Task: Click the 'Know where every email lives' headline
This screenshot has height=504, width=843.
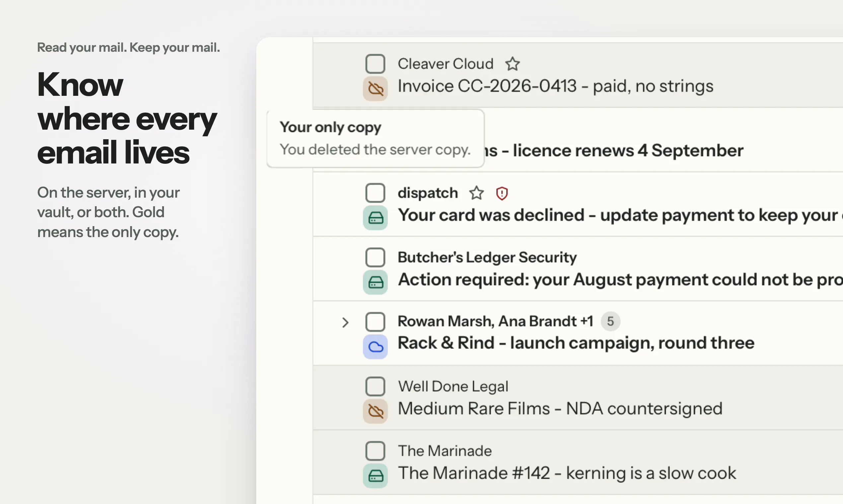Action: tap(127, 118)
